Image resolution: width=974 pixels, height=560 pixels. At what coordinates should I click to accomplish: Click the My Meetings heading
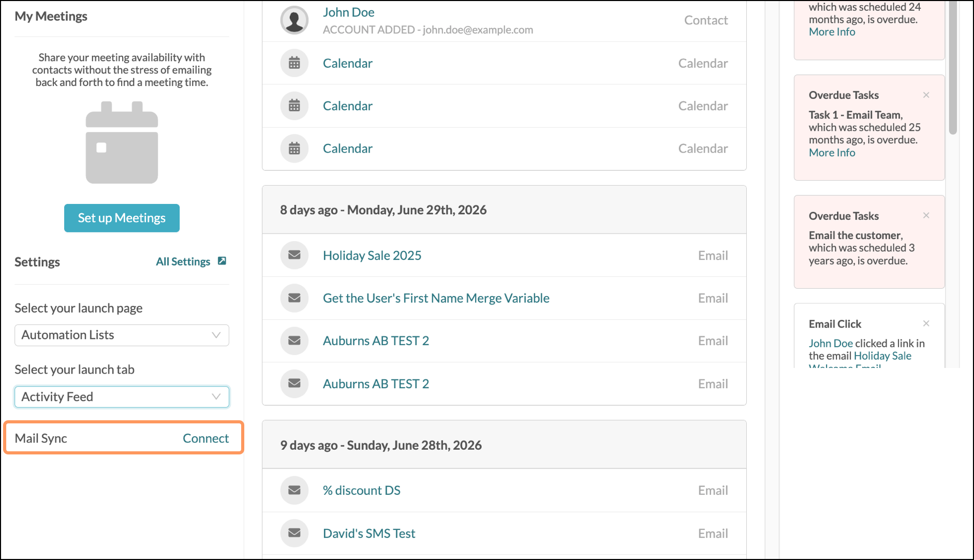[51, 16]
